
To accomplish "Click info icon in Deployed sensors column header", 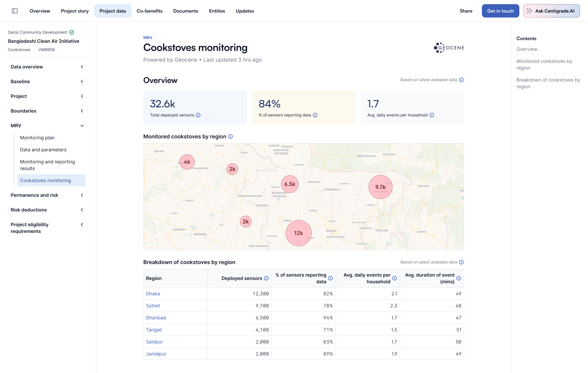I will click(266, 278).
